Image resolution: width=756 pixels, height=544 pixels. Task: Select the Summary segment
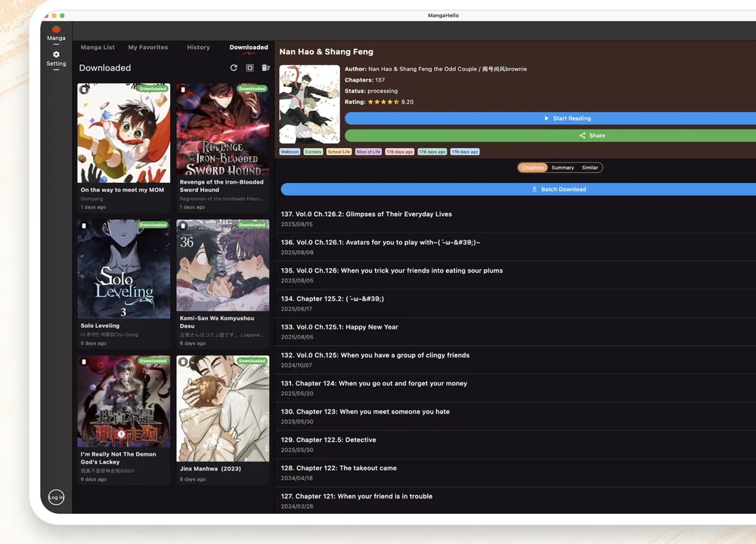pos(562,168)
